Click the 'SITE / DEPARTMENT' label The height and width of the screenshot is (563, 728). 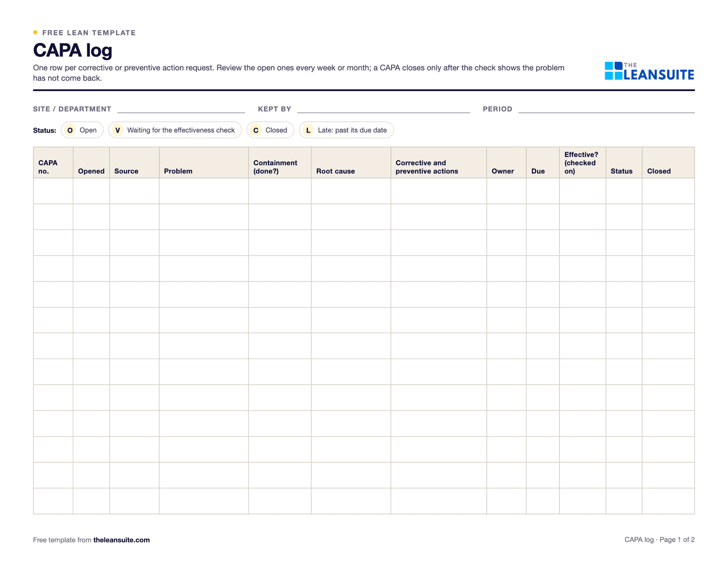click(x=72, y=109)
